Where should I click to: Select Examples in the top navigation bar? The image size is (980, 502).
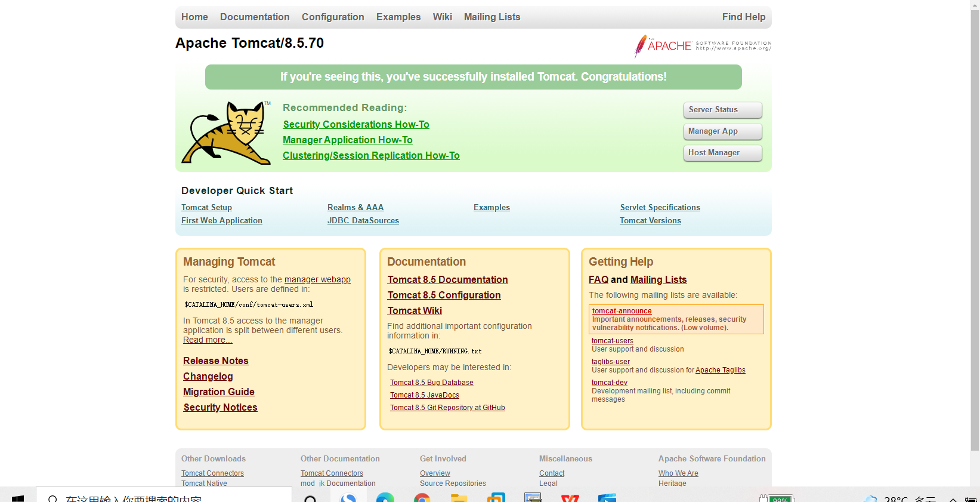(x=398, y=17)
